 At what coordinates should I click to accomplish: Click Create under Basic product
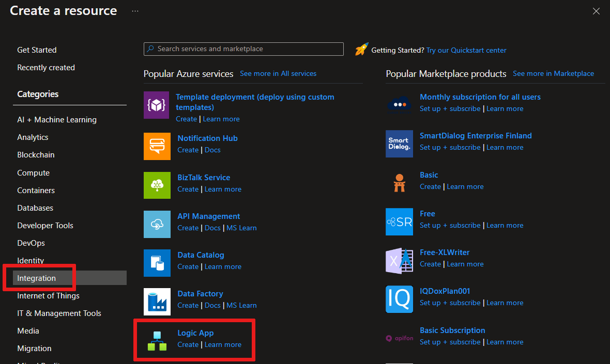click(x=430, y=186)
